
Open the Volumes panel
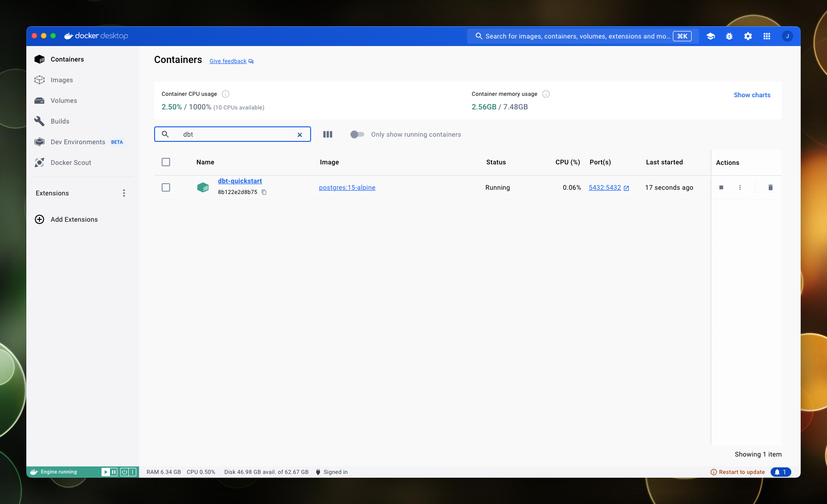pos(63,101)
